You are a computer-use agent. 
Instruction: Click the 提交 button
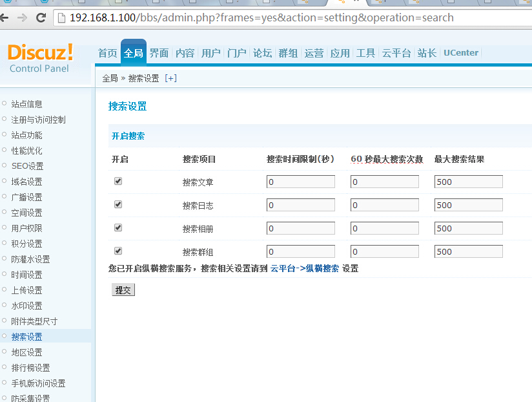(123, 290)
